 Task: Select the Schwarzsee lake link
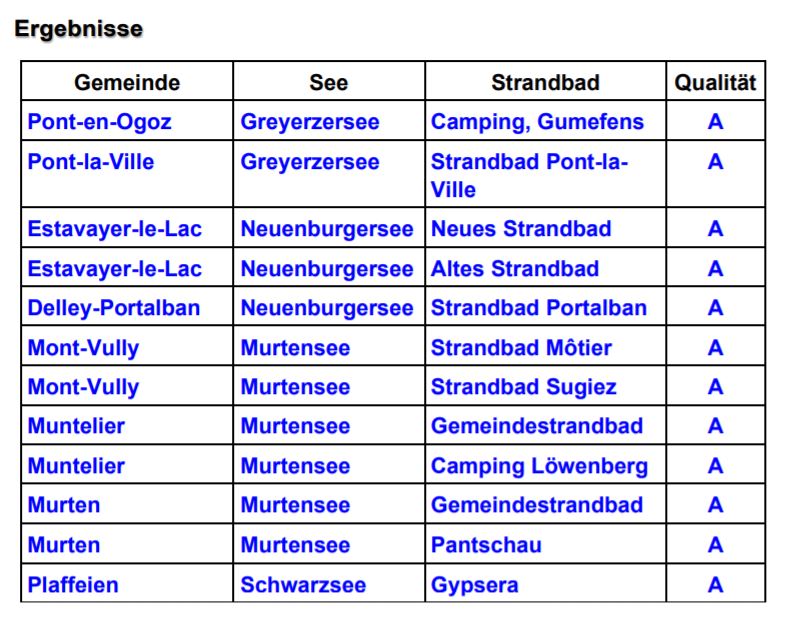click(x=303, y=585)
